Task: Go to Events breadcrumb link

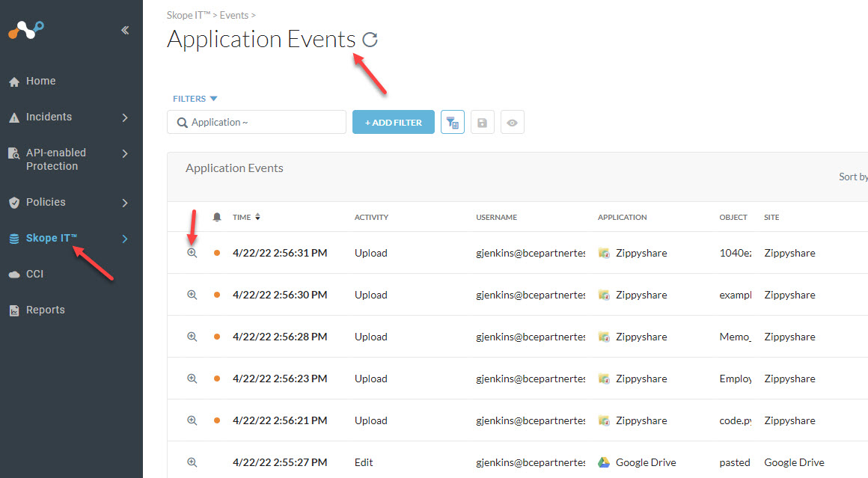Action: 234,16
